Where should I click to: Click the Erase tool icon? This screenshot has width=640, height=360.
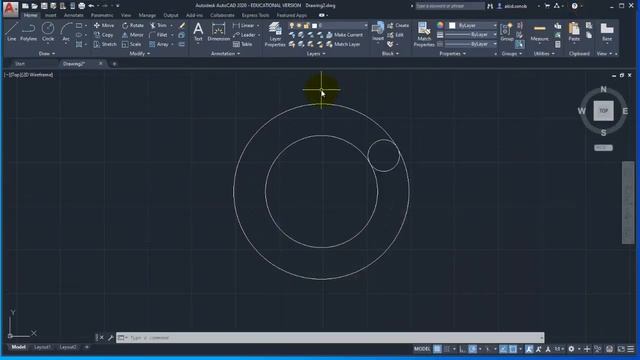coord(182,25)
